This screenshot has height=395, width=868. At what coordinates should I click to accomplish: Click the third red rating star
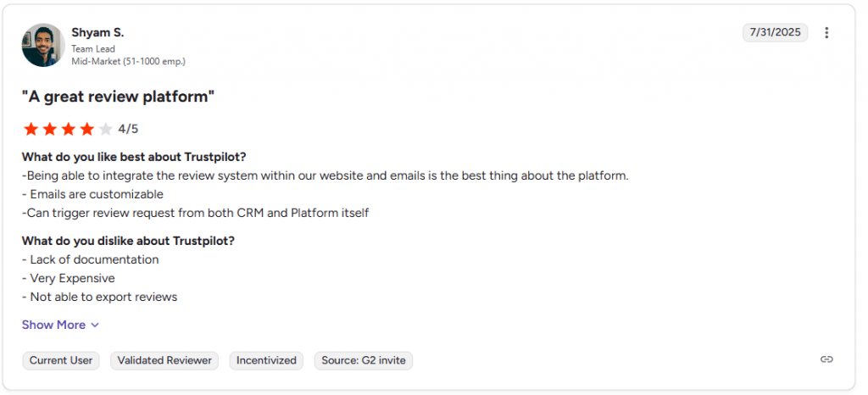coord(69,130)
